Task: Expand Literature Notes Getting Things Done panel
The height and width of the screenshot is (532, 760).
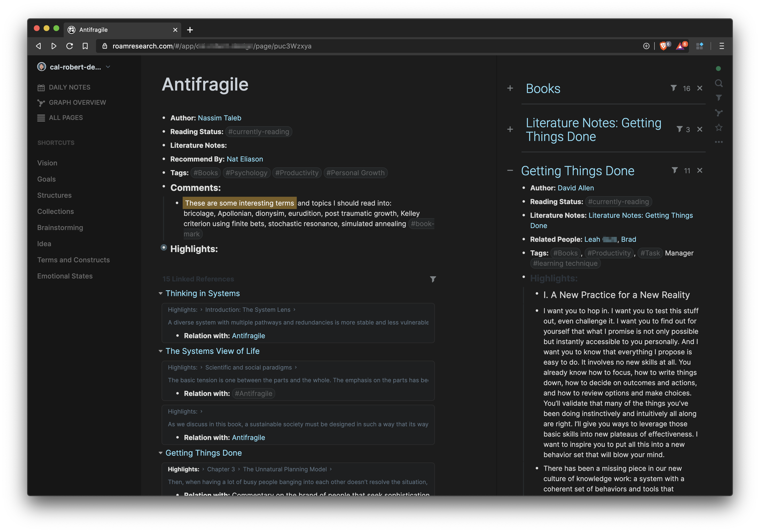Action: click(x=510, y=129)
